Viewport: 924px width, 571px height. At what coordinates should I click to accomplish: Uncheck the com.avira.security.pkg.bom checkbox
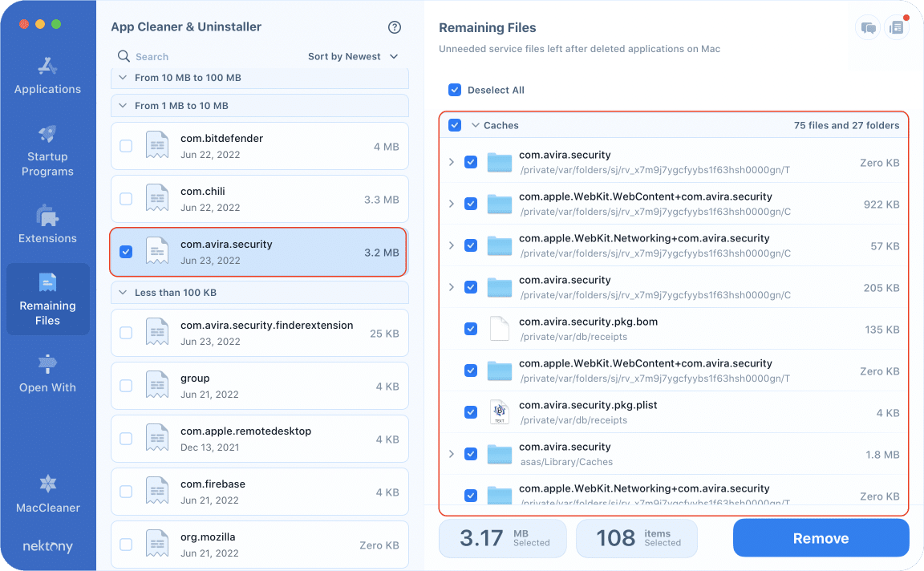point(471,329)
